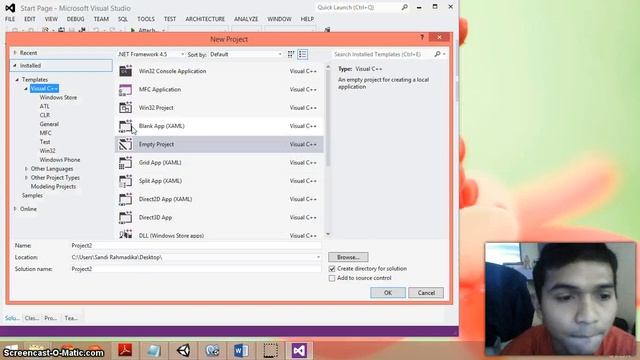Open Adobe Acrobat from the taskbar
Image resolution: width=640 pixels, height=360 pixels.
coord(125,350)
